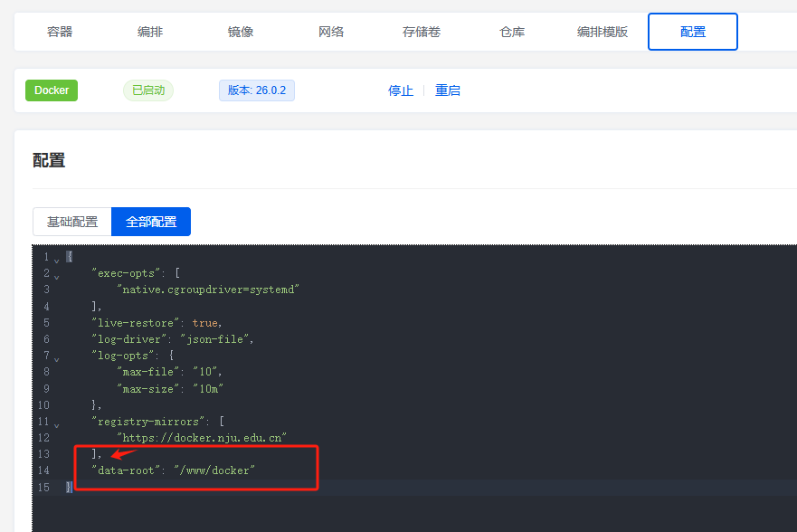Screen dimensions: 797x532
Task: Click the "max-file" key on line 8
Action: click(x=148, y=372)
